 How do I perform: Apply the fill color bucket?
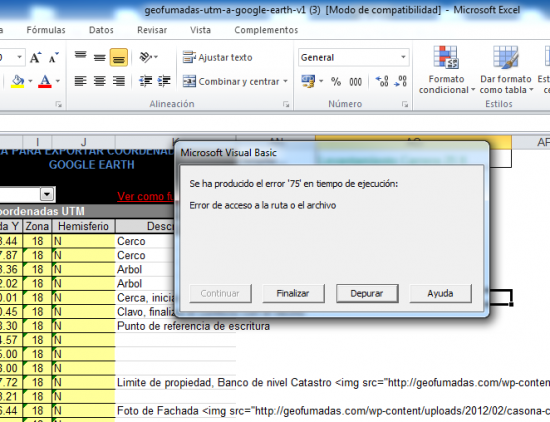(17, 81)
